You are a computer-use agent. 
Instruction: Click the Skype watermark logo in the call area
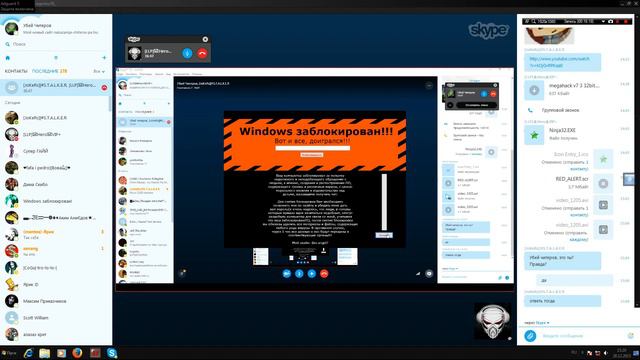point(489,30)
